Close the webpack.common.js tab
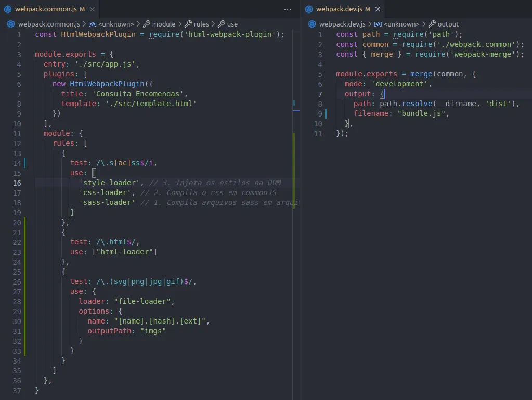This screenshot has width=532, height=400. tap(92, 9)
